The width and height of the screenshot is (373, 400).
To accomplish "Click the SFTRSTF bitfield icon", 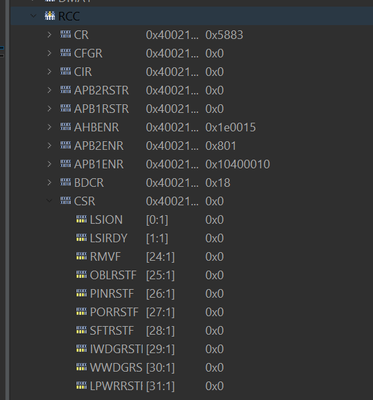I will 81,330.
